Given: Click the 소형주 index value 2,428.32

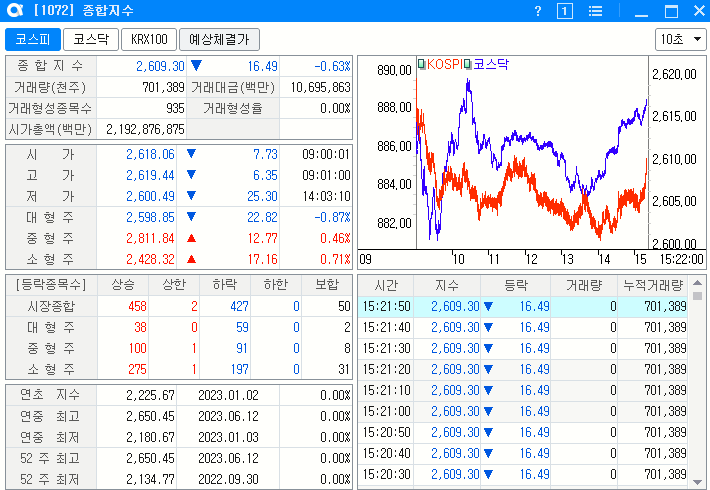Looking at the screenshot, I should pos(150,259).
